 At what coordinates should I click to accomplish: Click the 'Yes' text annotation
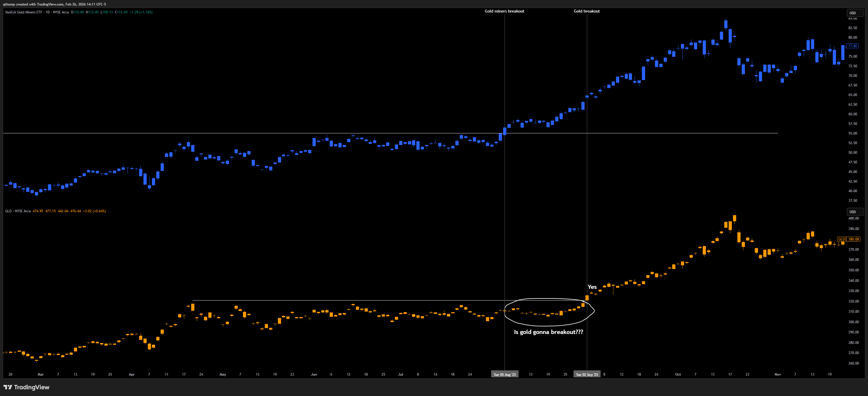pos(592,287)
